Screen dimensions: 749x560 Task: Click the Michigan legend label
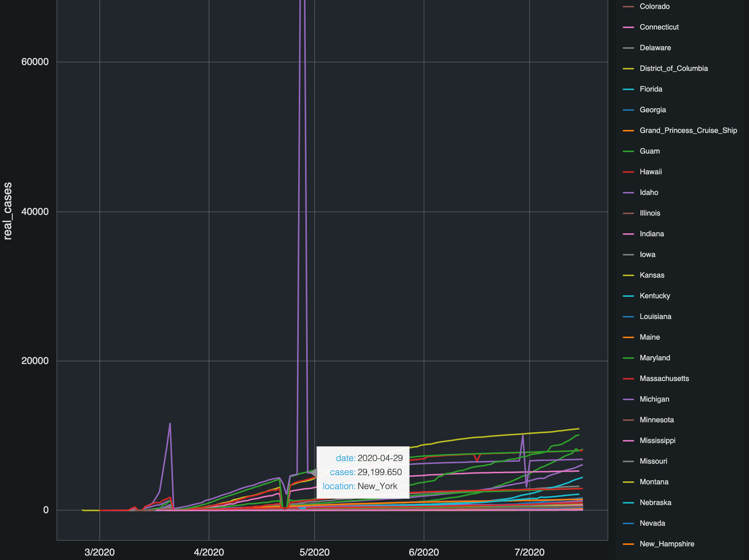point(654,399)
